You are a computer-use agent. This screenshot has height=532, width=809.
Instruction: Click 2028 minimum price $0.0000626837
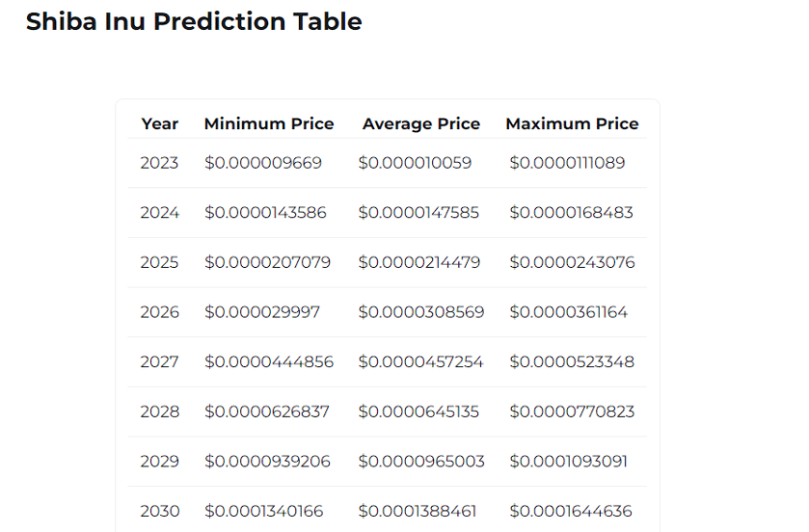pos(267,412)
